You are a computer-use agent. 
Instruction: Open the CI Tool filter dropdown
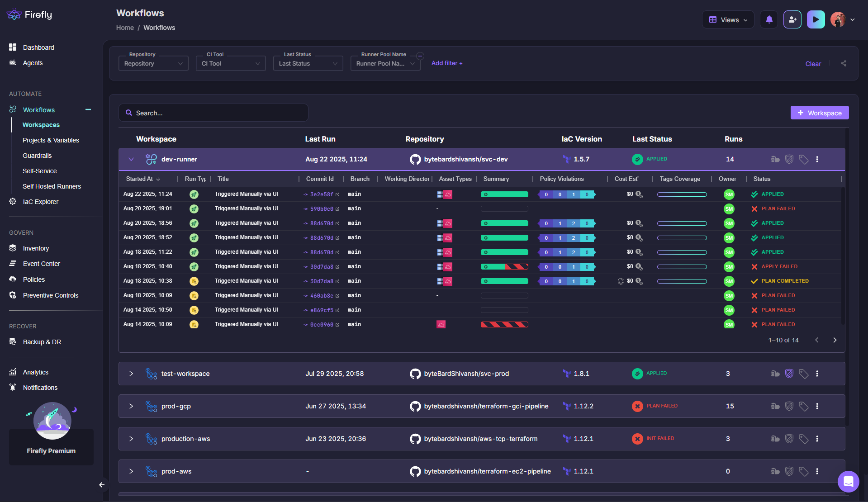click(x=231, y=64)
